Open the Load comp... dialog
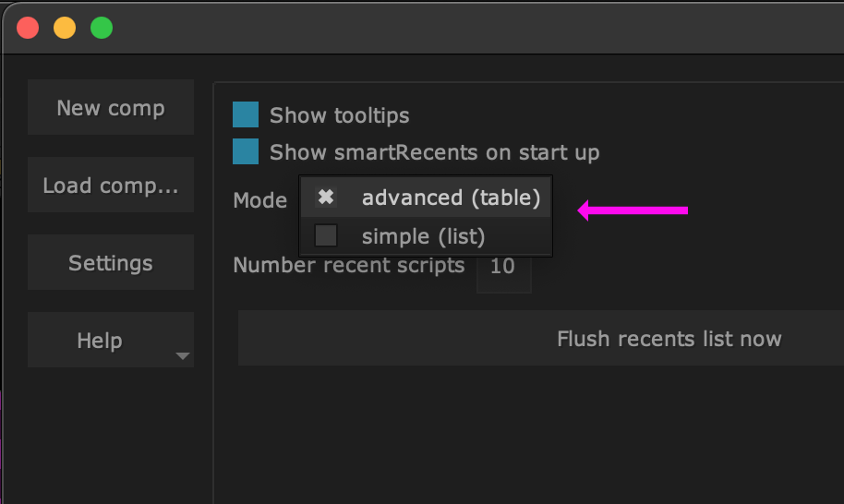This screenshot has width=844, height=504. (111, 186)
